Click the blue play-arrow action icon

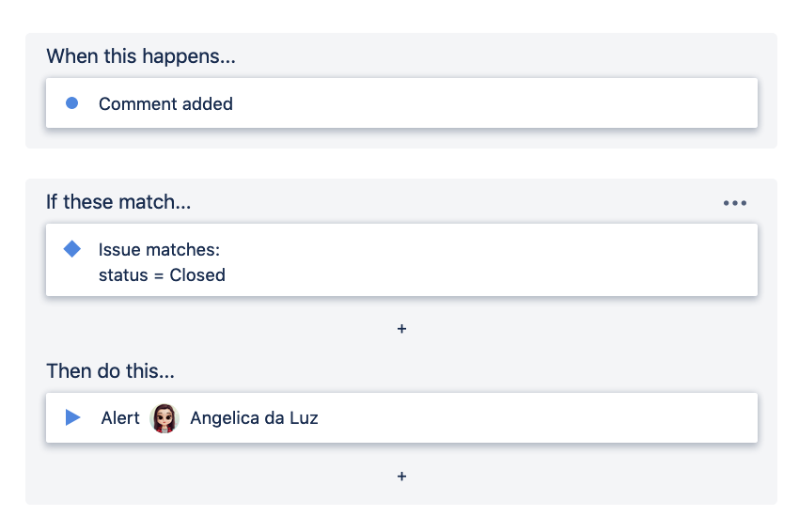click(72, 417)
